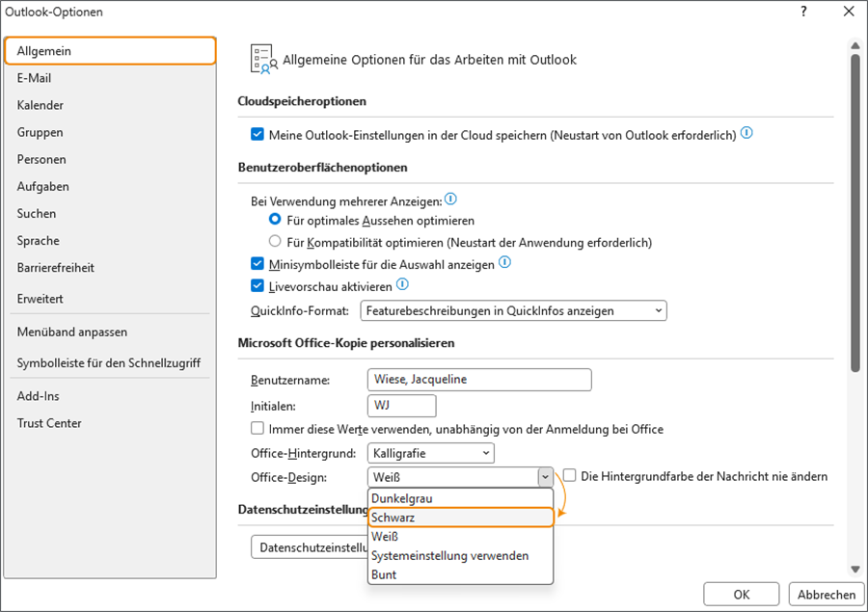The width and height of the screenshot is (868, 612).
Task: Click the general options header icon
Action: point(261,59)
